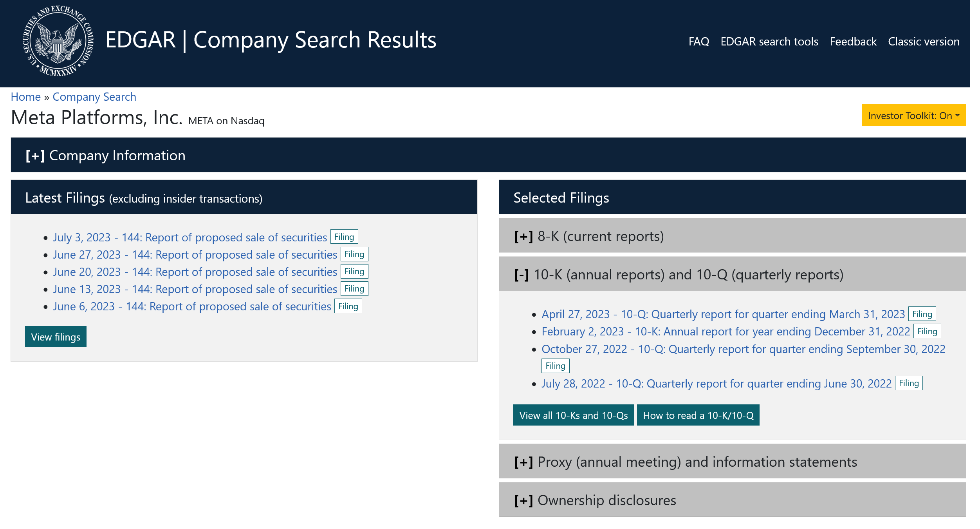Open July 3, 2023 Form 144 report
The image size is (980, 529).
[190, 237]
